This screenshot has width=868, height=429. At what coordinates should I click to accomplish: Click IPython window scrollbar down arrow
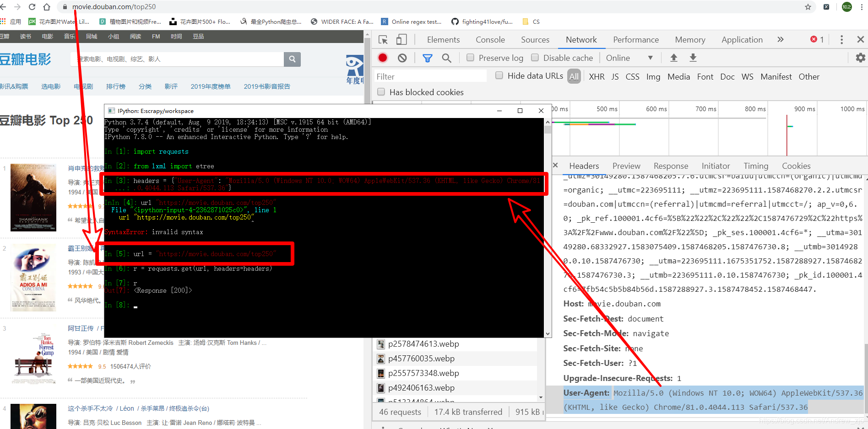tap(548, 334)
